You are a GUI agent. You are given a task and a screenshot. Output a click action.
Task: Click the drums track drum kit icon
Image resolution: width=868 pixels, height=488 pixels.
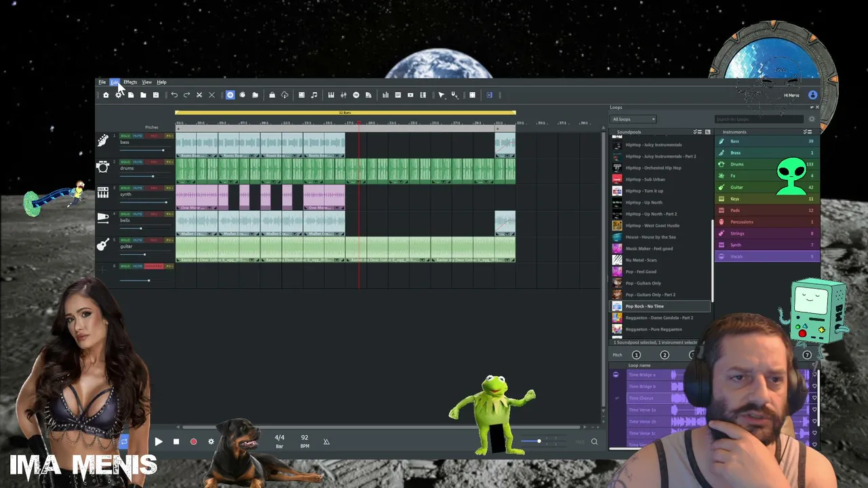click(103, 167)
